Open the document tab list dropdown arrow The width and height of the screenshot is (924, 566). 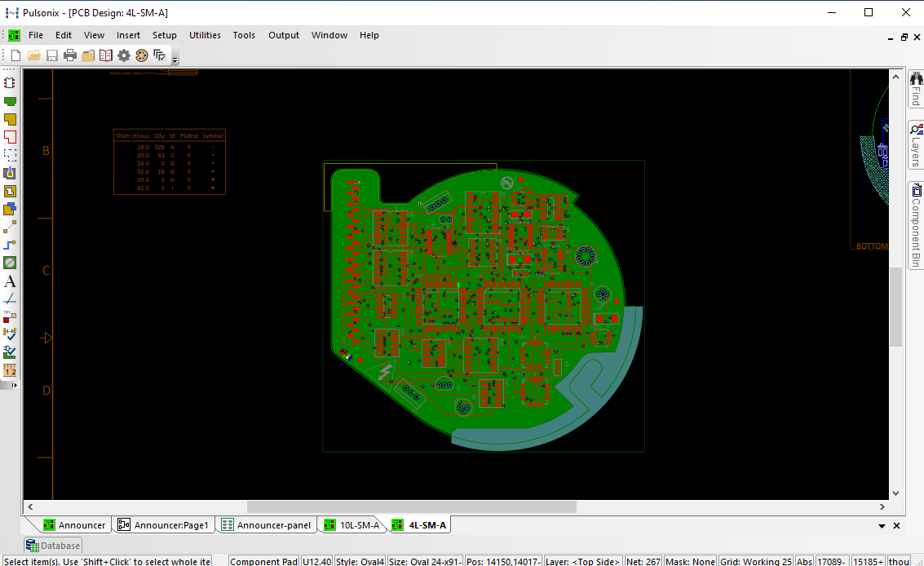[x=882, y=526]
